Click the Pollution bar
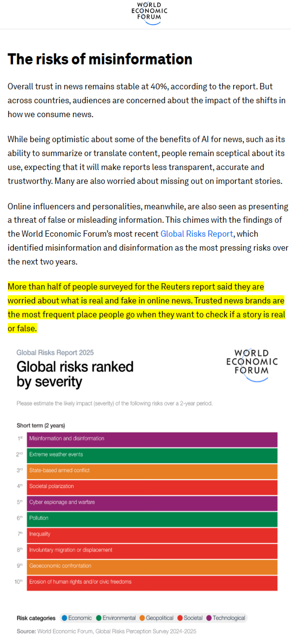291x644 pixels. pyautogui.click(x=152, y=519)
